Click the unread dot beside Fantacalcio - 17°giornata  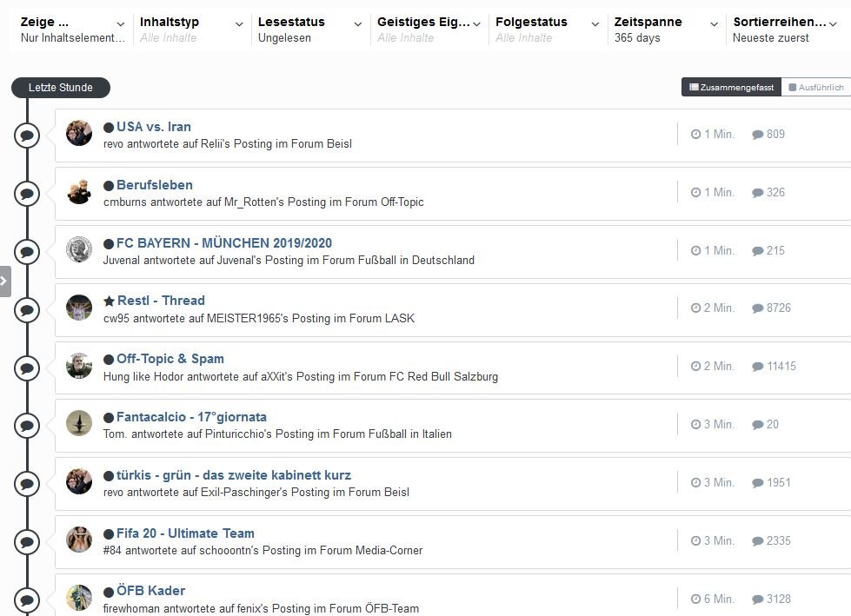click(109, 418)
